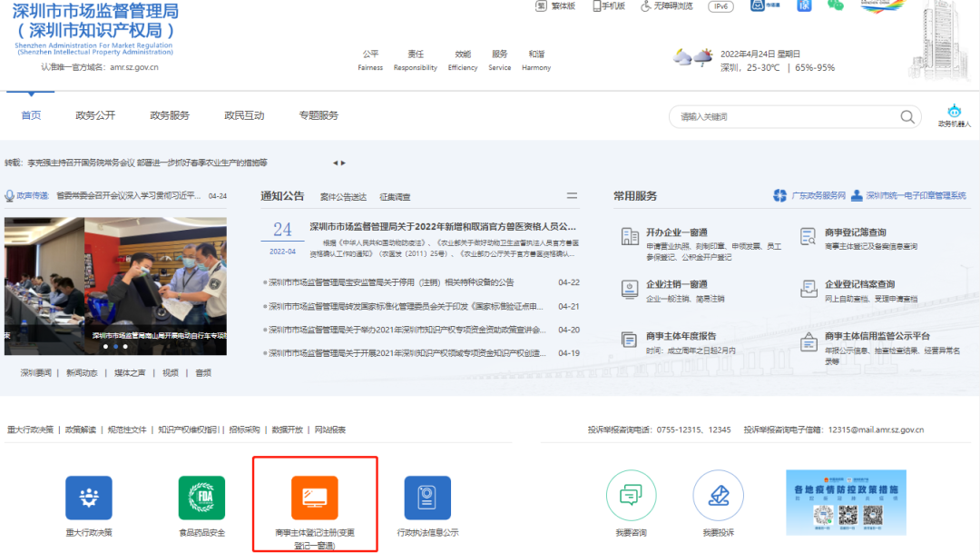This screenshot has height=553, width=980.
Task: Open the 04-21 notice about 国家标准验证点
Action: [x=406, y=307]
